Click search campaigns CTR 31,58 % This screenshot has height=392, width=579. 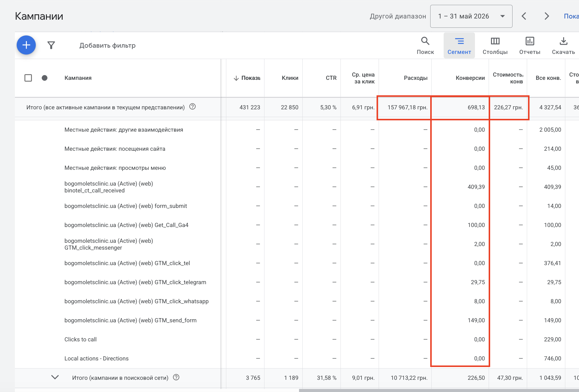pyautogui.click(x=326, y=378)
